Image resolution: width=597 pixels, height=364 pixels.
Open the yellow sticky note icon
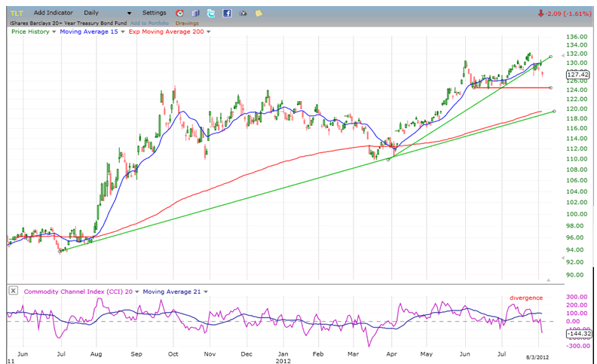pos(259,14)
